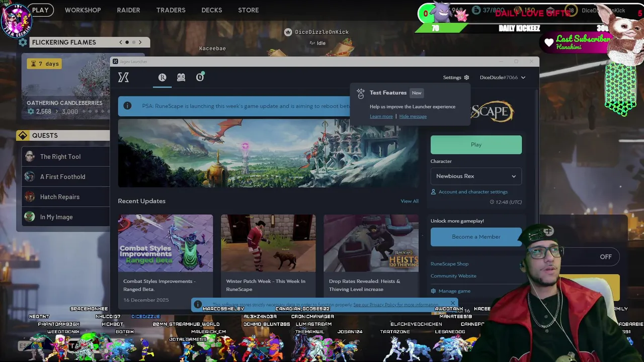
Task: Click 16 December 2025 date text
Action: pos(146,300)
